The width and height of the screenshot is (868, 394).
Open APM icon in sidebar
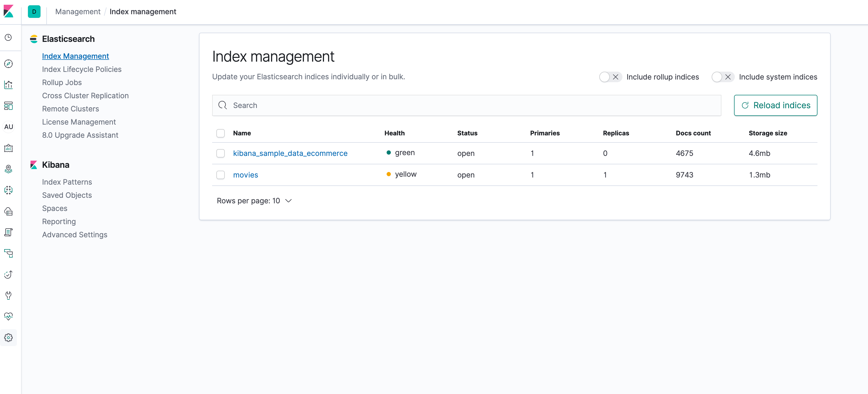click(8, 253)
